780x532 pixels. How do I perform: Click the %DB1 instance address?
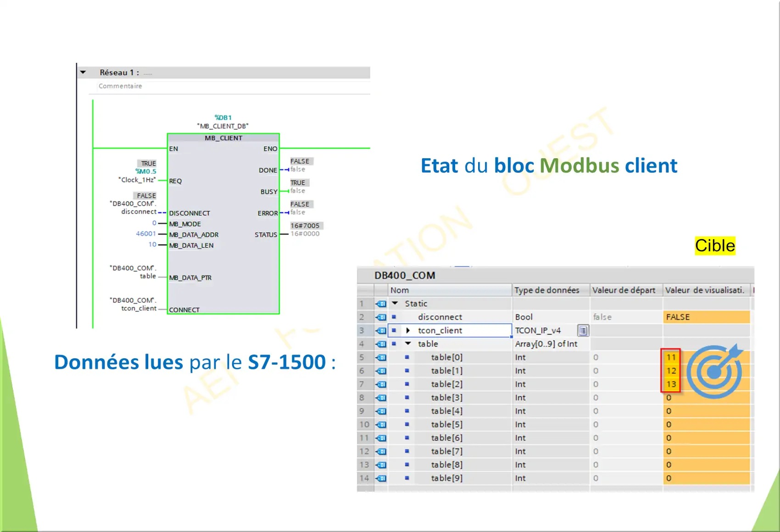tap(223, 117)
